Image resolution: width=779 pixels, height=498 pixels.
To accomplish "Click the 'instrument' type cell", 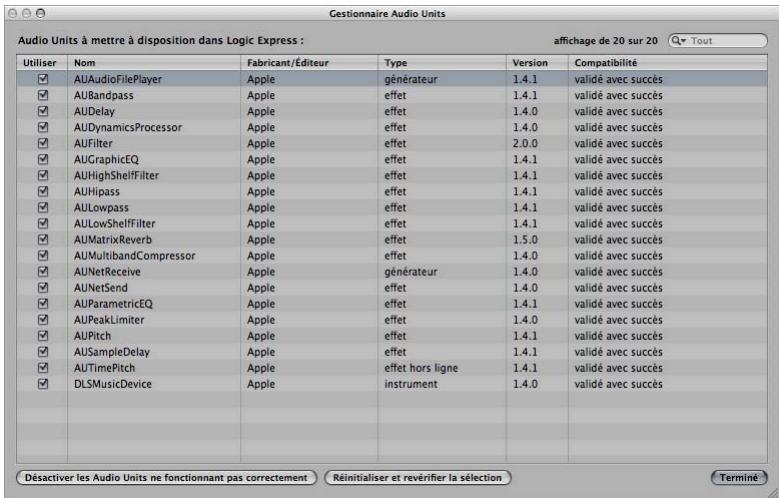I will pos(411,384).
